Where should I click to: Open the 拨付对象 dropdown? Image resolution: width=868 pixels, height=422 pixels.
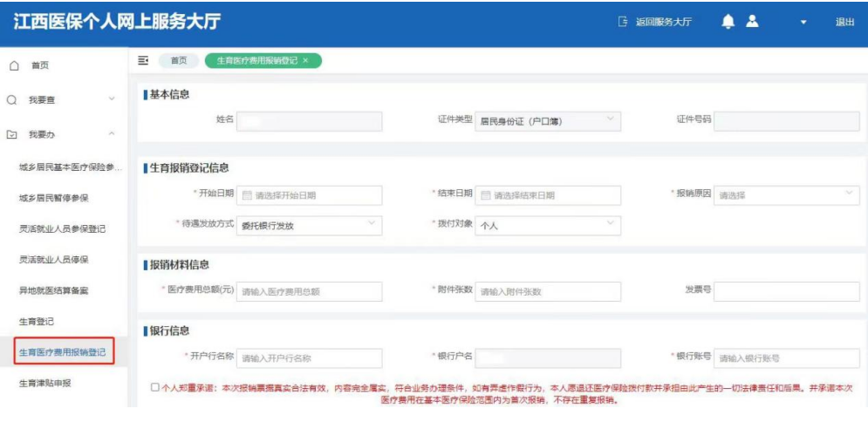pos(548,225)
